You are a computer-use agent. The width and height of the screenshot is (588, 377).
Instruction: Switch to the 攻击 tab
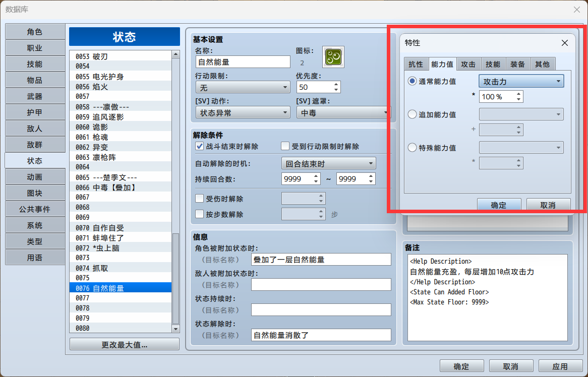coord(468,65)
